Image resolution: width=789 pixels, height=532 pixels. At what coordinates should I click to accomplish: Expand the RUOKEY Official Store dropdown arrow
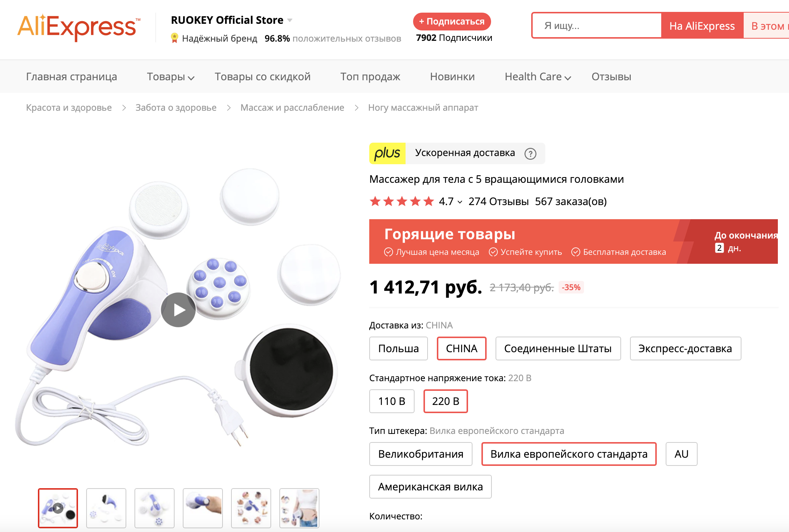[x=290, y=20]
